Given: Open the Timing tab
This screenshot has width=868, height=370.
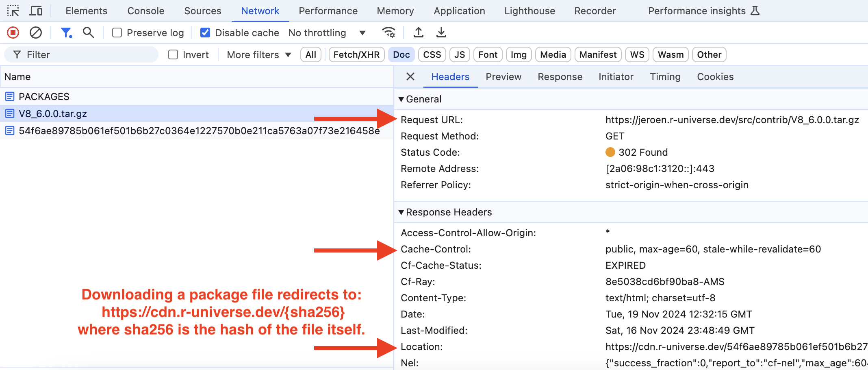Looking at the screenshot, I should pos(665,77).
